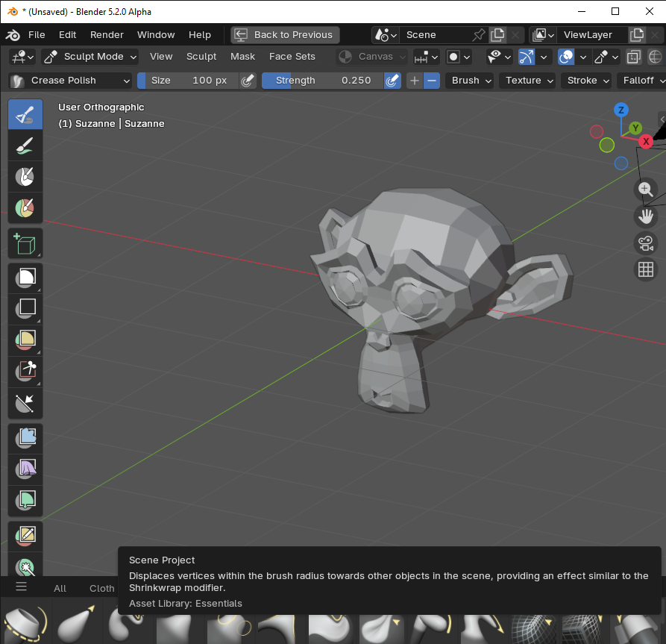This screenshot has height=644, width=666.
Task: Click the wireframe globe shading icon
Action: pos(656,57)
